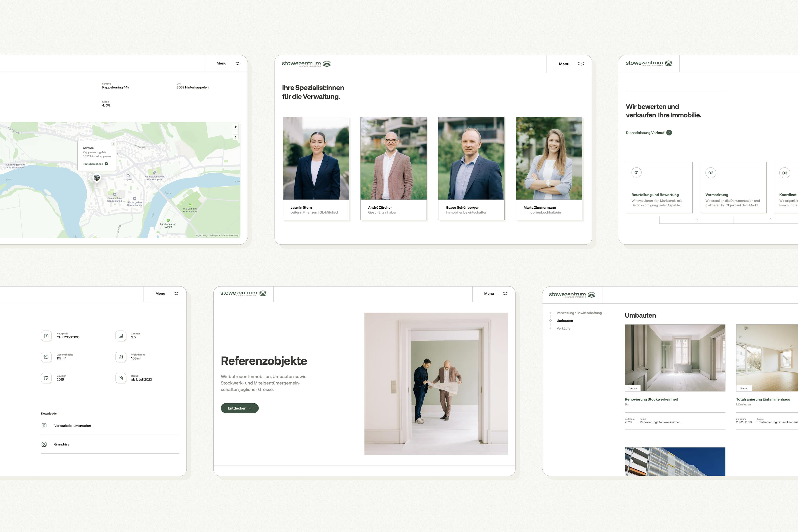Viewport: 798px width, 532px height.
Task: Click the arrow icon beside Dienstleistung Verkauf
Action: [669, 133]
